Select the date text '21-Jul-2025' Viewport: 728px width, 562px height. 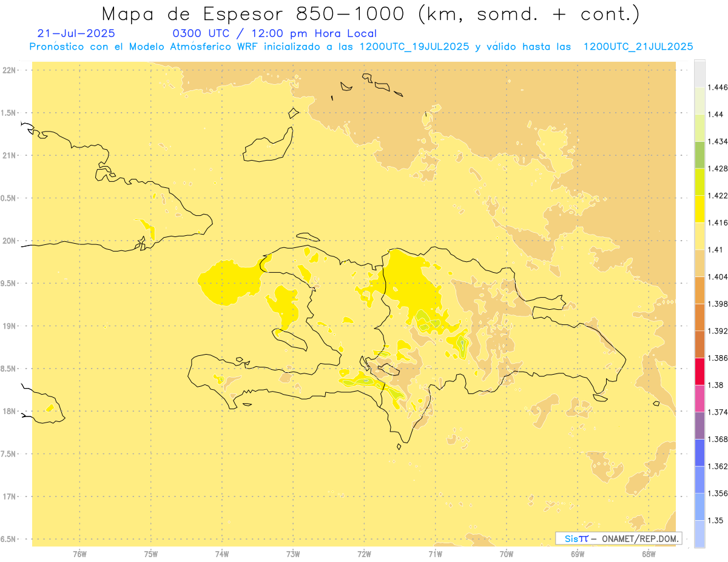76,33
